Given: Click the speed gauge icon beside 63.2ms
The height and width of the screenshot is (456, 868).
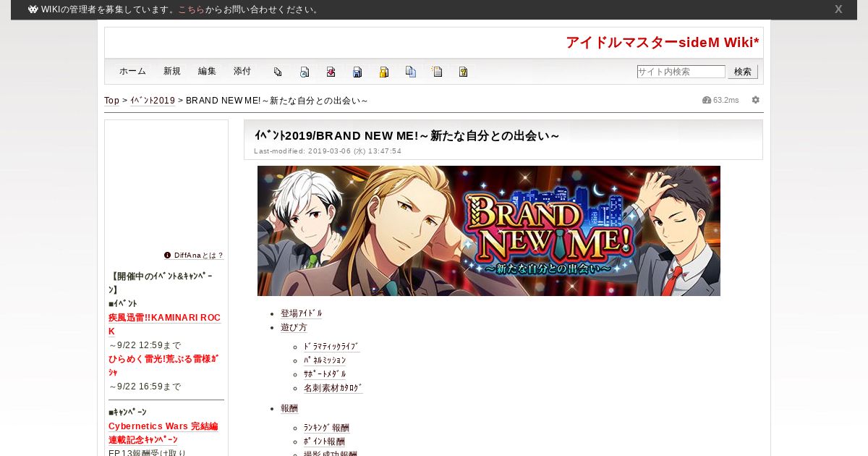Looking at the screenshot, I should (707, 100).
